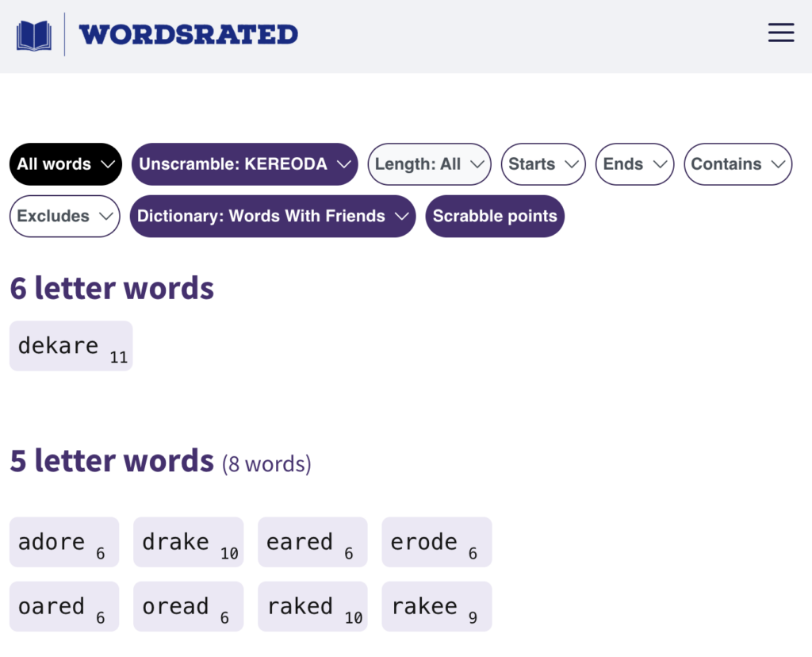
Task: Choose the word drake
Action: point(188,543)
